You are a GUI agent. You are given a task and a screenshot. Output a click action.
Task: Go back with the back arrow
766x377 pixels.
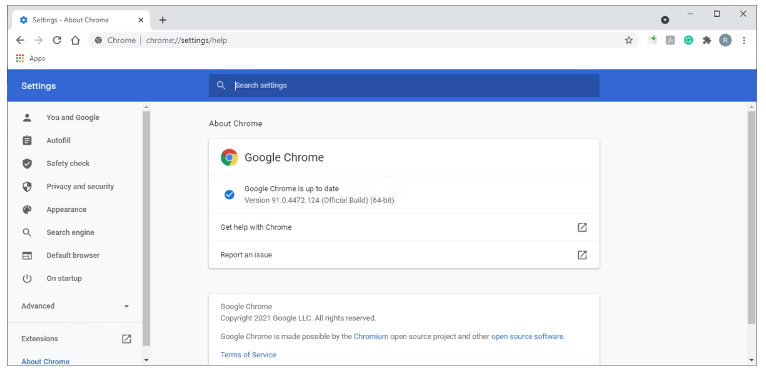(20, 41)
